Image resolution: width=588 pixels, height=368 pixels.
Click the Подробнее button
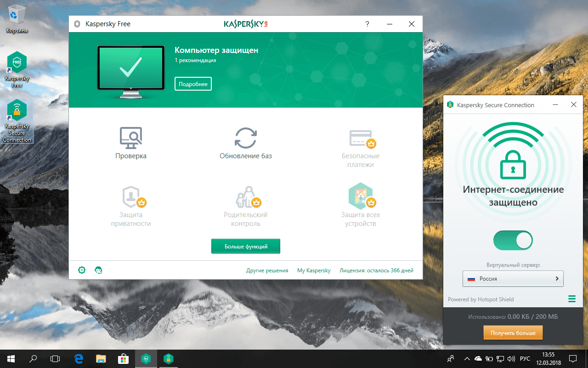193,83
